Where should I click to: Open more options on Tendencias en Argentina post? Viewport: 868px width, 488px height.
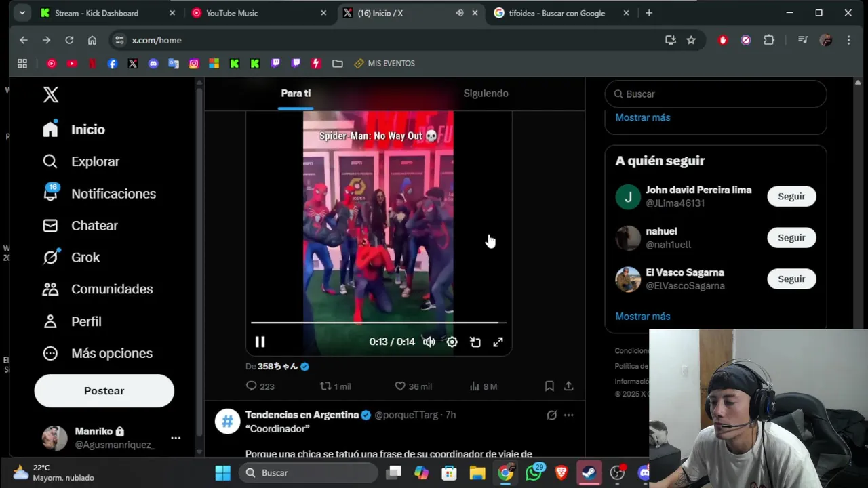[569, 415]
